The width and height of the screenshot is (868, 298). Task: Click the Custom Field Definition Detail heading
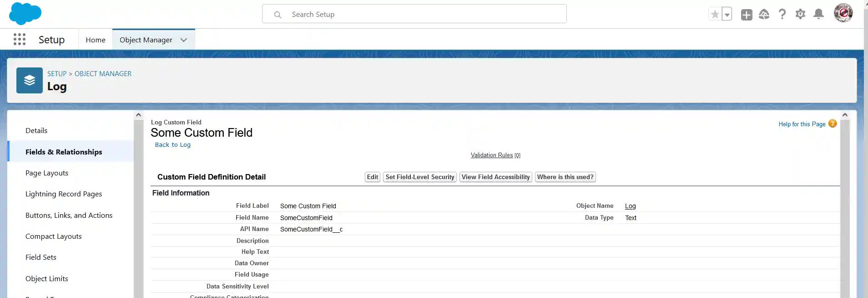pyautogui.click(x=212, y=177)
